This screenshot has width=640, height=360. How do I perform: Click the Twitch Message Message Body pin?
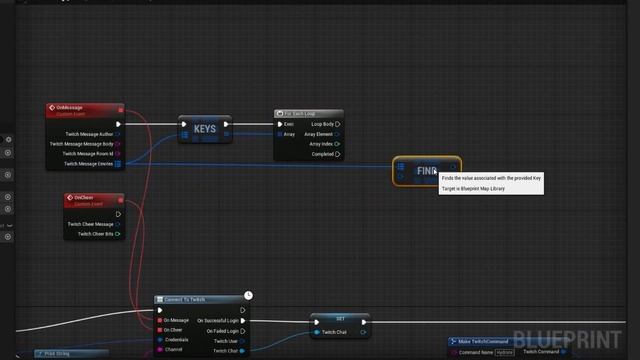click(x=118, y=144)
